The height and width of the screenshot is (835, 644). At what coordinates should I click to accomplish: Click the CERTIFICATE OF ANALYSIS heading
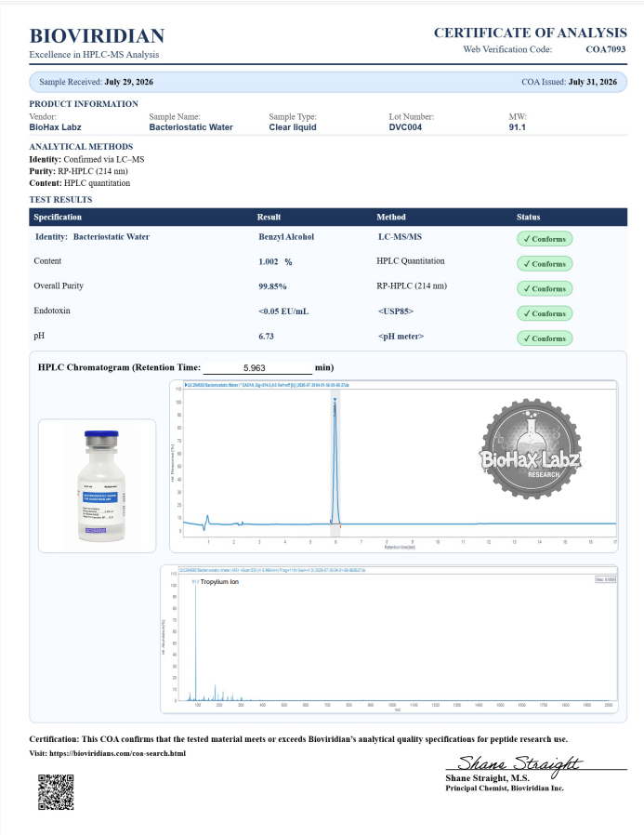(x=530, y=33)
